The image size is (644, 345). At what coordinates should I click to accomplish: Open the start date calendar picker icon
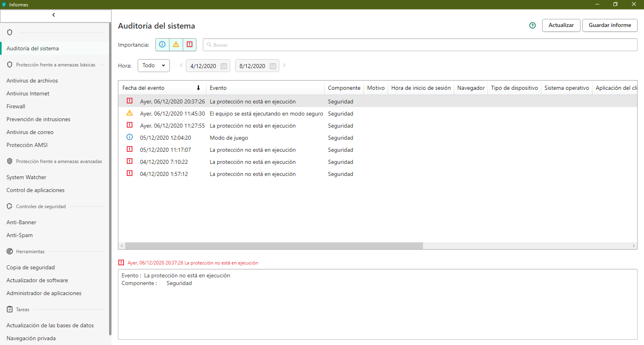(224, 66)
